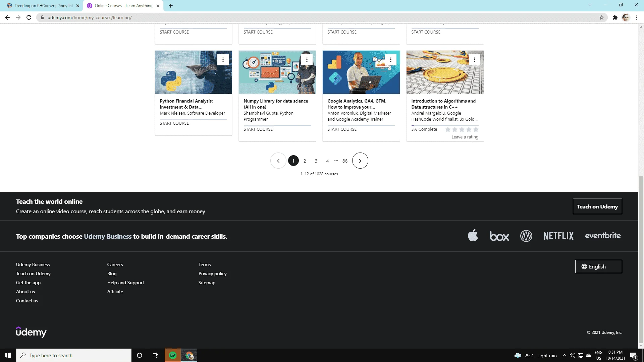Open Python Financial Analysis course thumbnail
Image resolution: width=644 pixels, height=362 pixels.
click(194, 72)
